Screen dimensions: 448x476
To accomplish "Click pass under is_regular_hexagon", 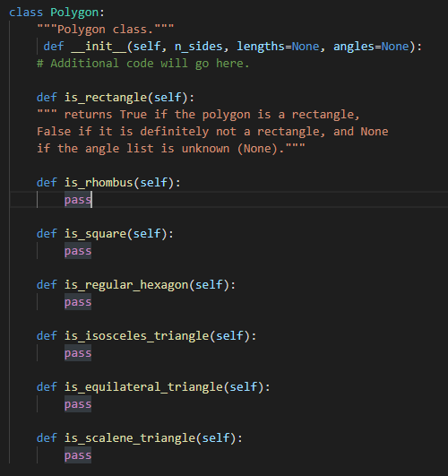I will click(78, 302).
